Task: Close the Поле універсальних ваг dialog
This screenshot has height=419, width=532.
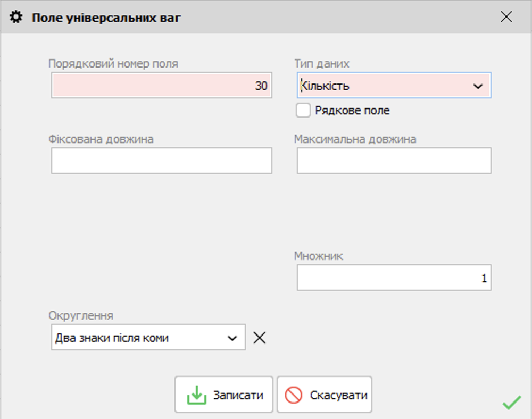Action: click(x=506, y=17)
